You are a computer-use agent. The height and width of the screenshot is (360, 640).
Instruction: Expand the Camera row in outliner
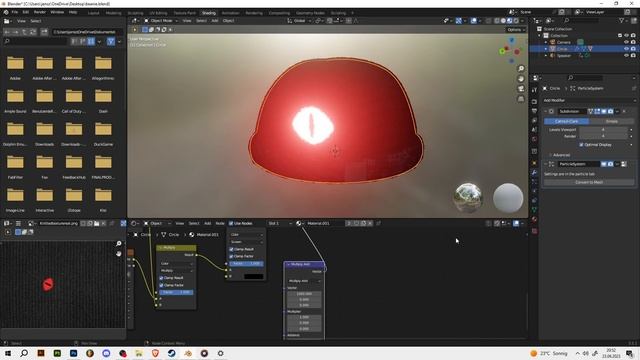point(546,42)
